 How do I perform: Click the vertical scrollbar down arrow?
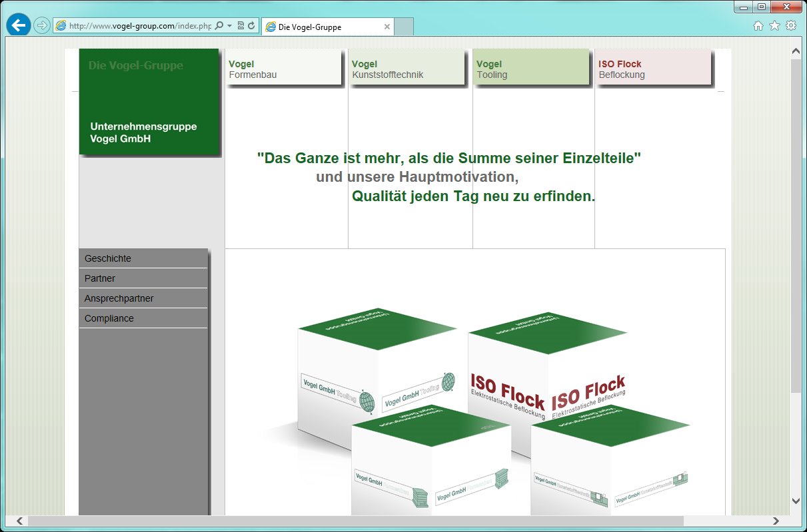[796, 501]
